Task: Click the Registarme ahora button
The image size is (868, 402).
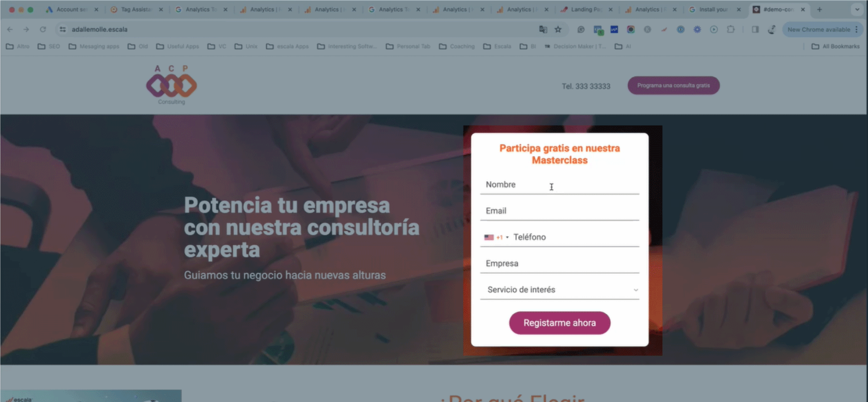Action: point(560,323)
